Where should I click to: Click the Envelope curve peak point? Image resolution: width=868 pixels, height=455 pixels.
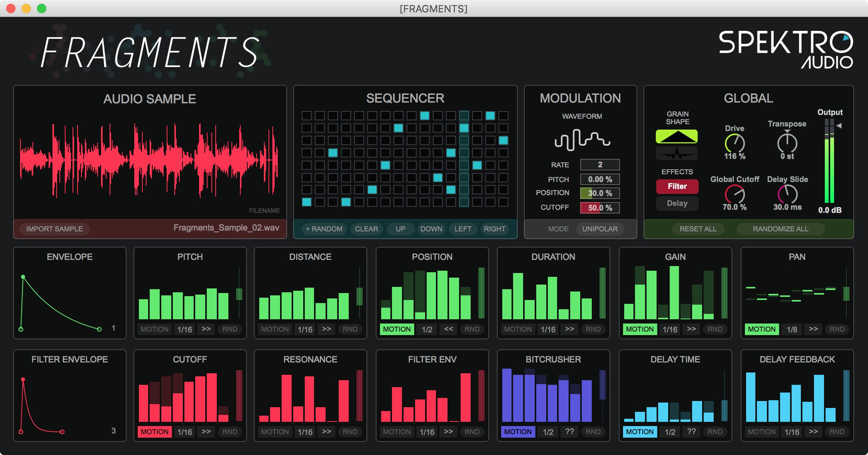[23, 277]
